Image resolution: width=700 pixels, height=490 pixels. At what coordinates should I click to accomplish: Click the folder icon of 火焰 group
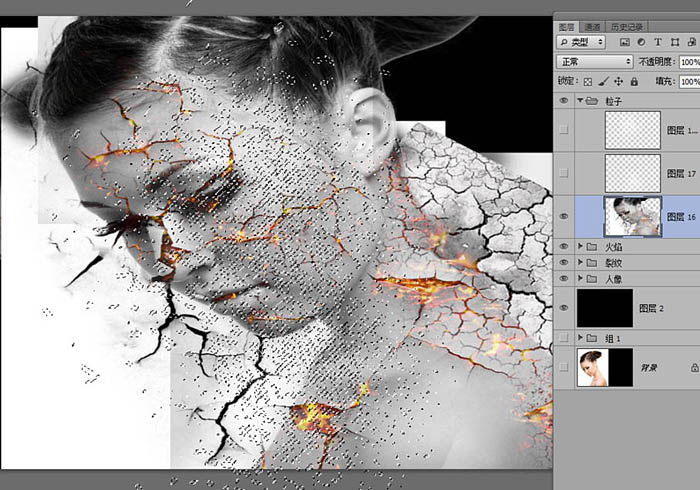click(x=592, y=247)
